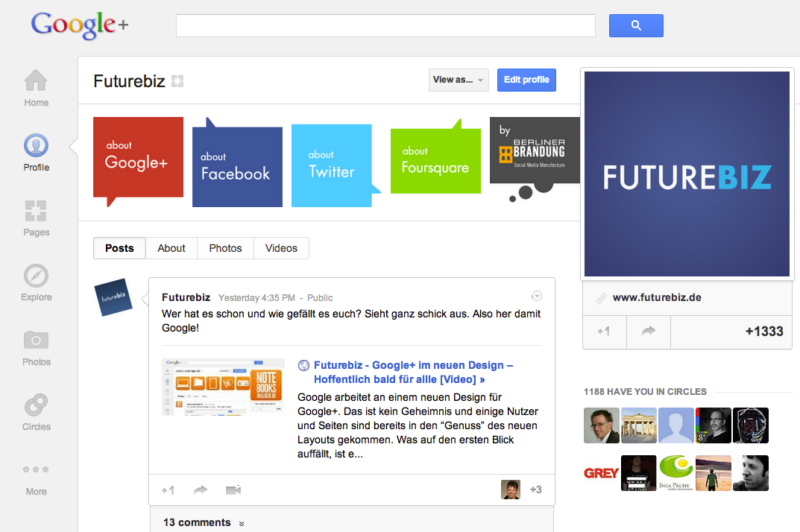The height and width of the screenshot is (532, 800).
Task: Go to Photos camera icon in sidebar
Action: (x=36, y=341)
